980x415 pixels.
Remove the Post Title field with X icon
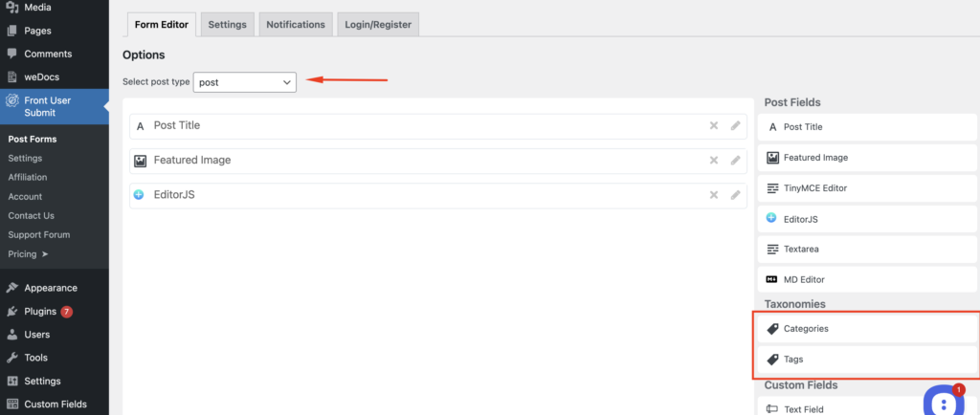tap(713, 125)
